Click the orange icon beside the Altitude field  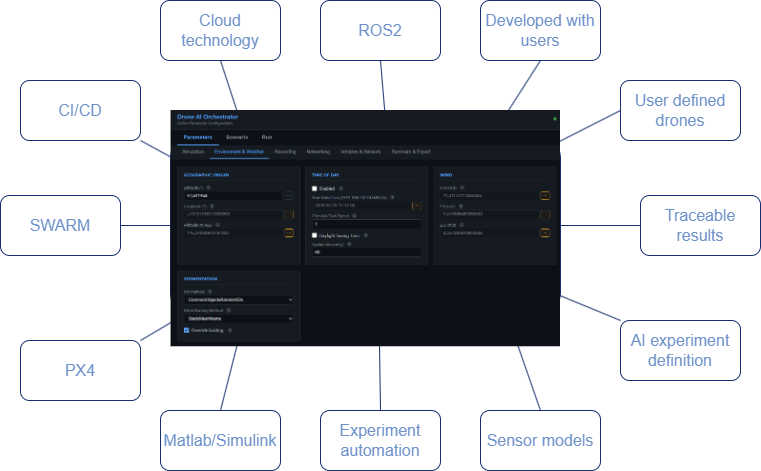289,233
